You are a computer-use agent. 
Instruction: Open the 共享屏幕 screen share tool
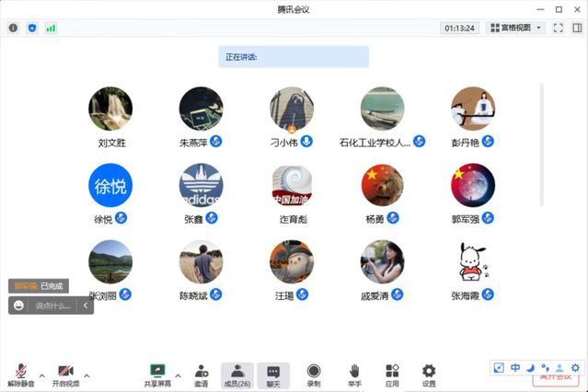tap(156, 374)
